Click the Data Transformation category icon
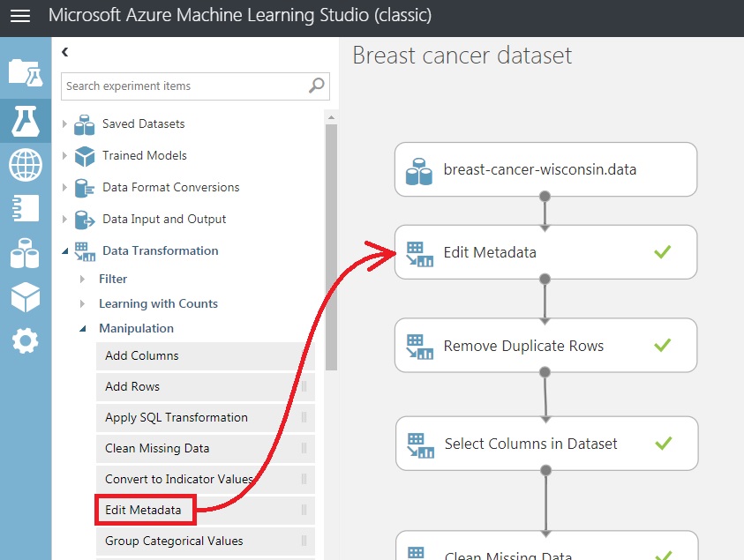 point(85,252)
